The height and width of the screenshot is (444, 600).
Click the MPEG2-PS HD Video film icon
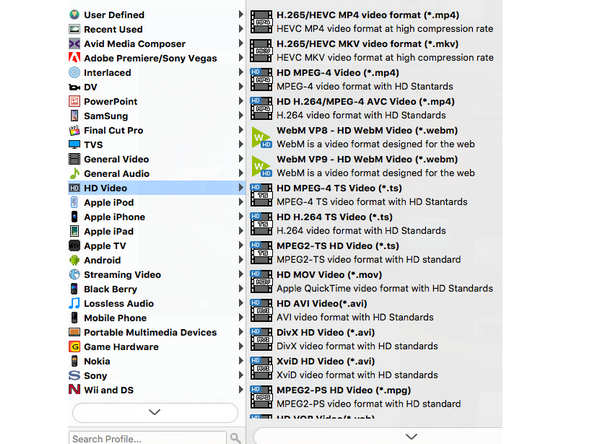coord(261,397)
